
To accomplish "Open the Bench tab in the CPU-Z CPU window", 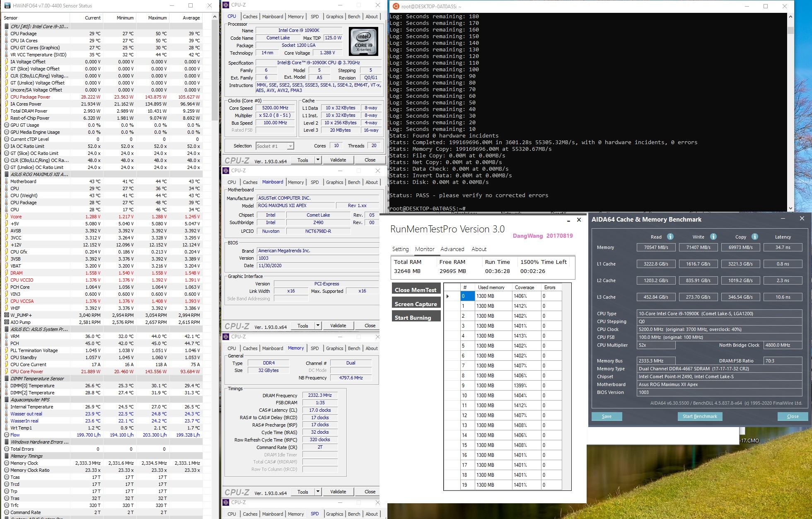I will tap(354, 17).
